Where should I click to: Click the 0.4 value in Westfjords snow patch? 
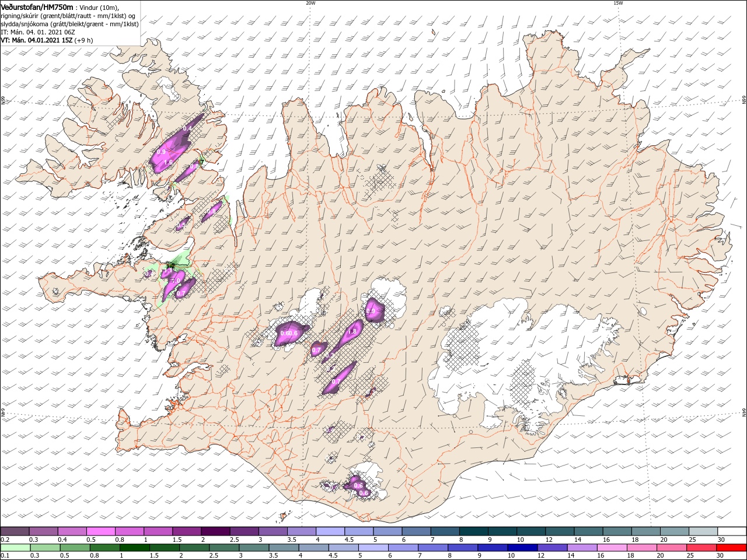[x=187, y=128]
